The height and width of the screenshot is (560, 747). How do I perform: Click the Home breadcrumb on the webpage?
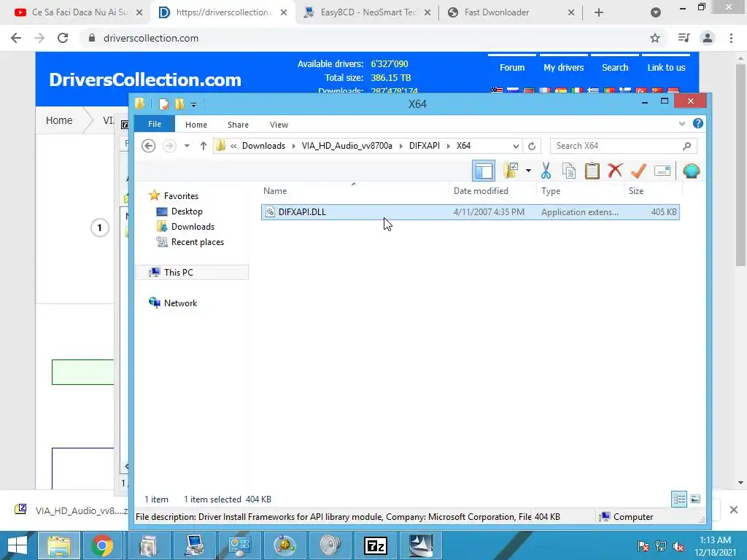click(59, 120)
